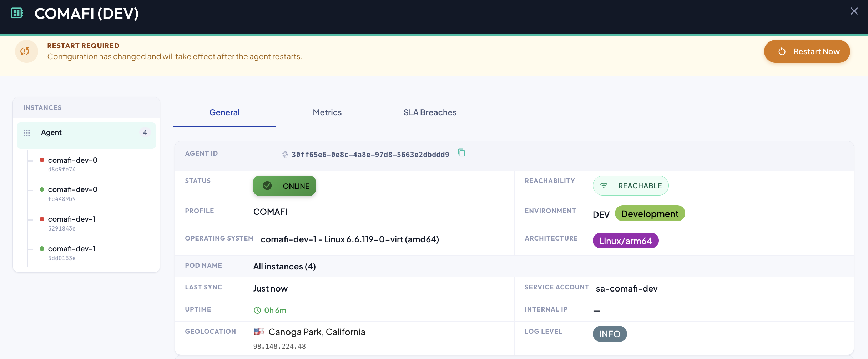Click the IP address 98.148.224.48

click(x=279, y=346)
